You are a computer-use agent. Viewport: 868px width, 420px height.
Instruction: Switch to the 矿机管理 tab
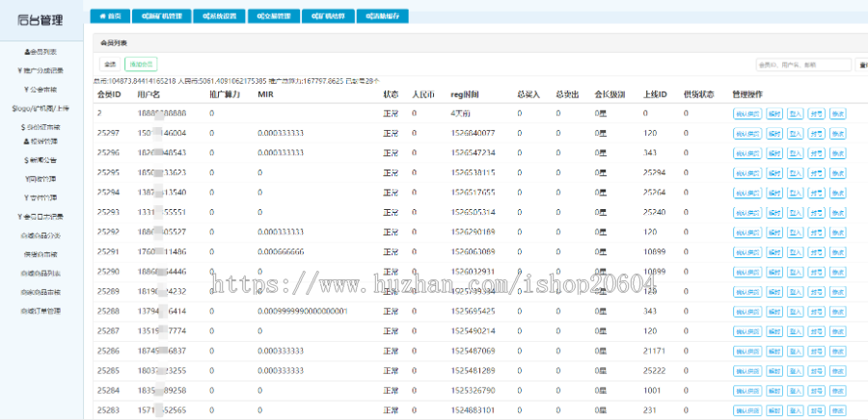[162, 16]
